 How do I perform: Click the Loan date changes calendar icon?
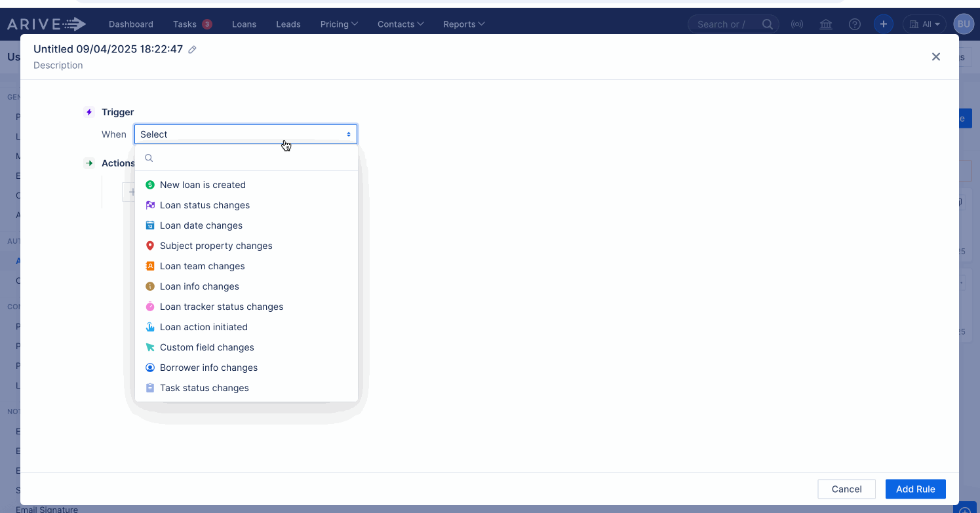(150, 225)
